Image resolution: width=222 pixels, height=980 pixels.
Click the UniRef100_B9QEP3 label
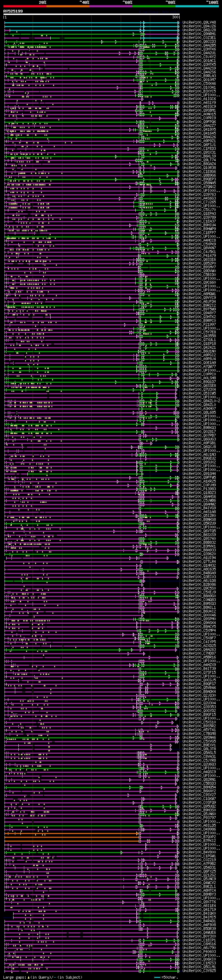point(199,179)
